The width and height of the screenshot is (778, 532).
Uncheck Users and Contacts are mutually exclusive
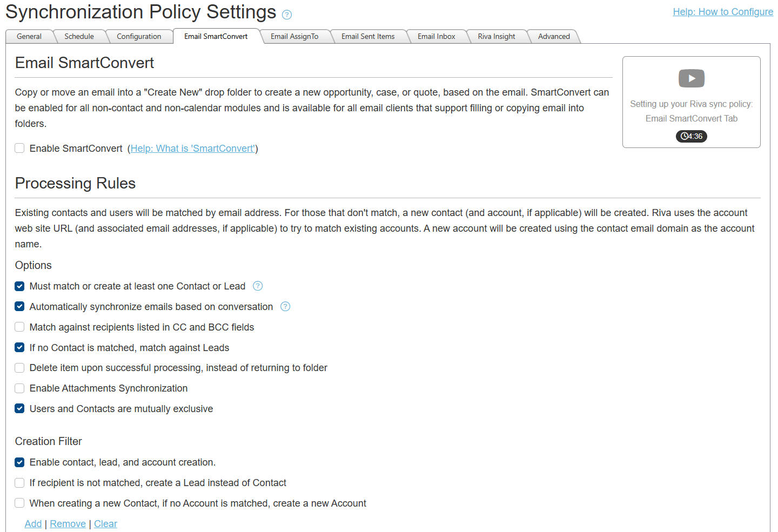19,408
